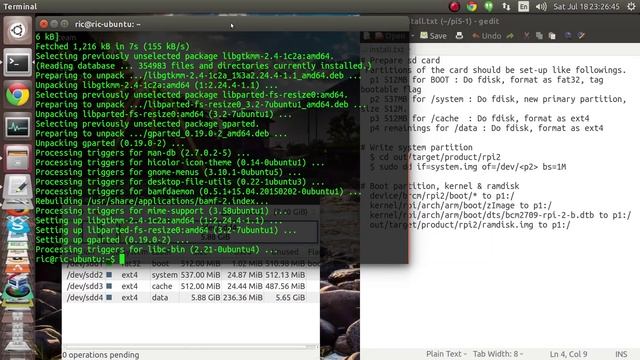This screenshot has width=640, height=360.
Task: Click the 'cache' label cell in GParted
Action: click(x=162, y=287)
